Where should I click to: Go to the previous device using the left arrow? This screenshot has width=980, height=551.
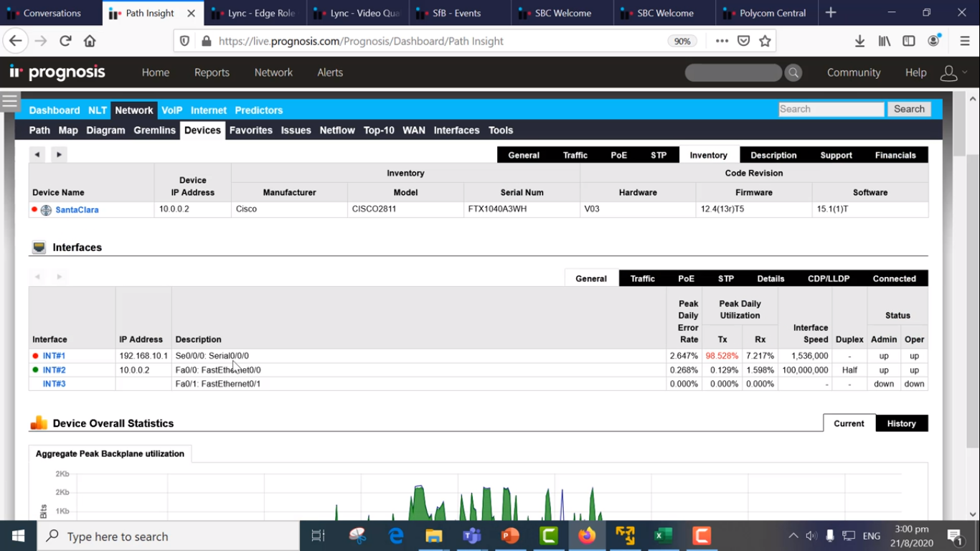point(37,154)
